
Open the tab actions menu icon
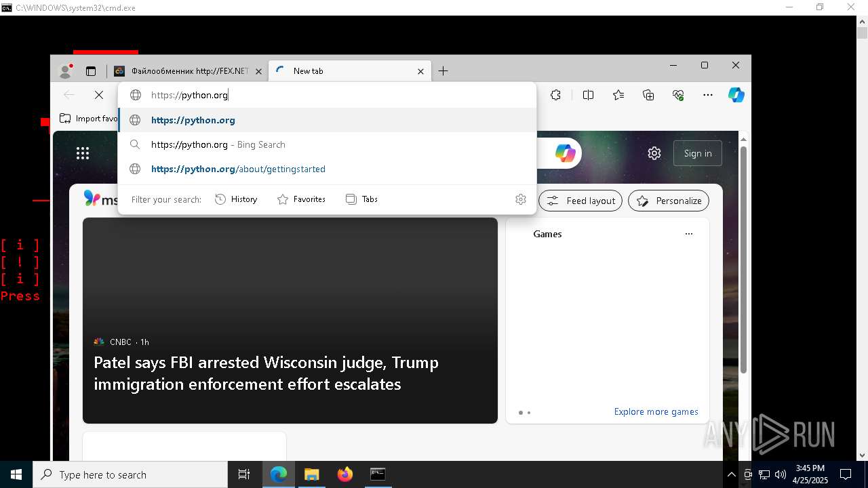coord(91,71)
